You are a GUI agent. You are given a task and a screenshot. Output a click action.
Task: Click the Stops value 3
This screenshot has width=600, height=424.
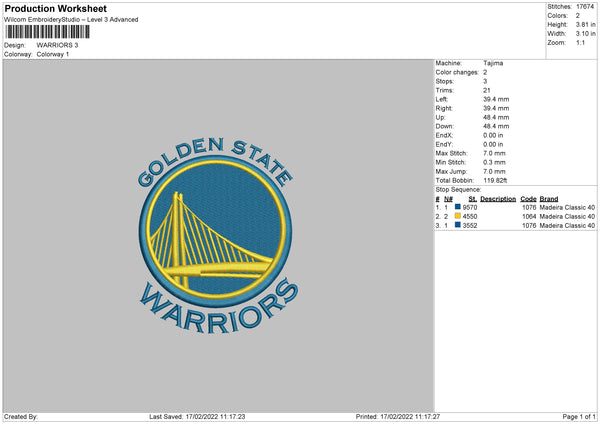click(x=485, y=82)
